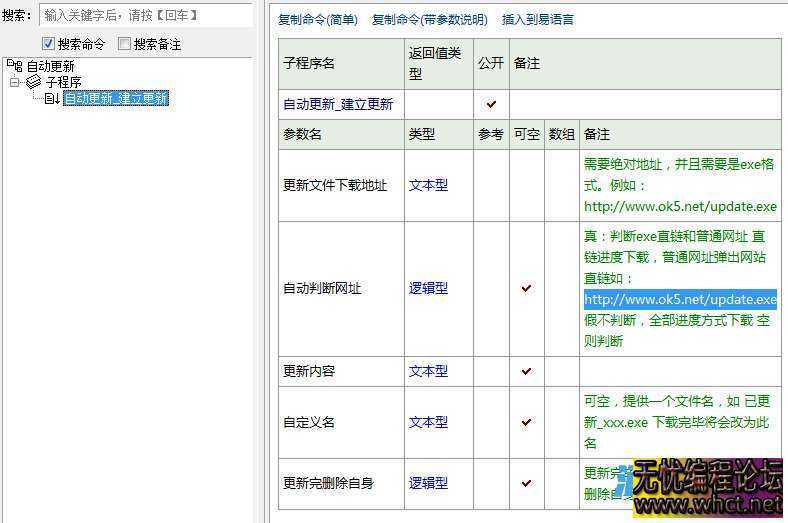
Task: Collapse the 子程序 tree node
Action: click(x=15, y=82)
